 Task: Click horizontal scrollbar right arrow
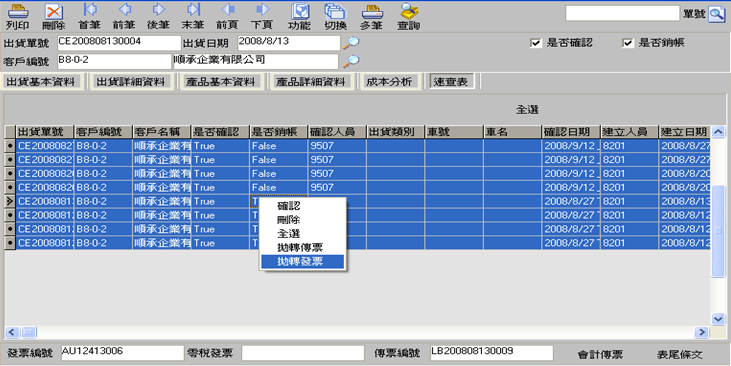[x=701, y=332]
